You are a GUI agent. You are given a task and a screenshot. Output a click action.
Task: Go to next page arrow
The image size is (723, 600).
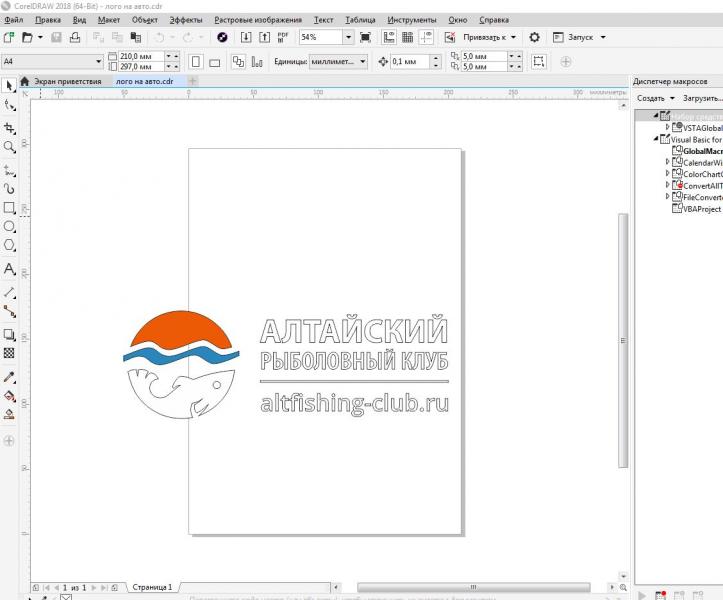(94, 588)
